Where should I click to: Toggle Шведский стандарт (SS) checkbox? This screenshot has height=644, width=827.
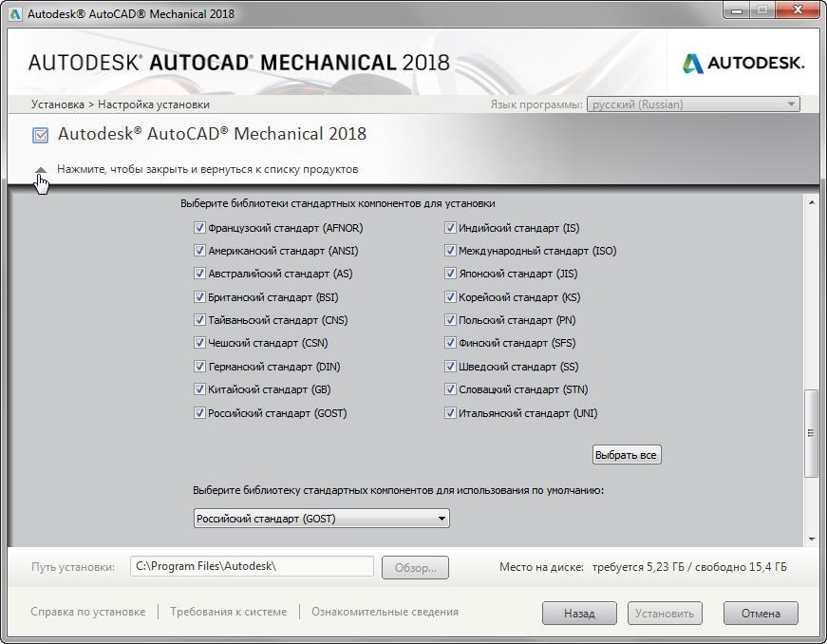450,366
